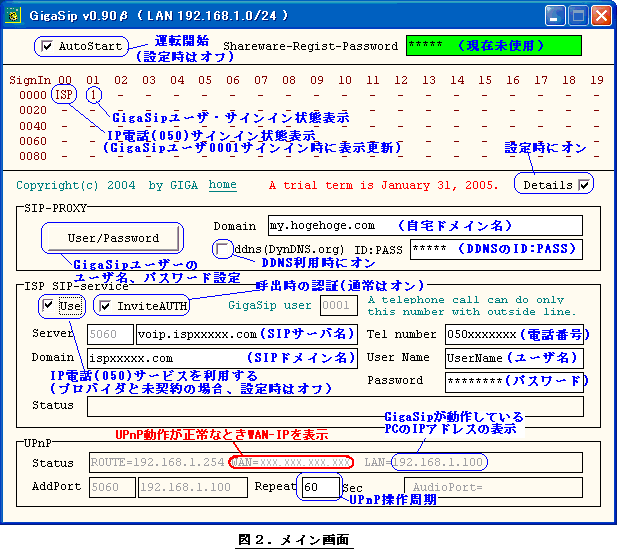Click the Repeat seconds field 60
Image resolution: width=617 pixels, height=558 pixels.
coord(320,487)
